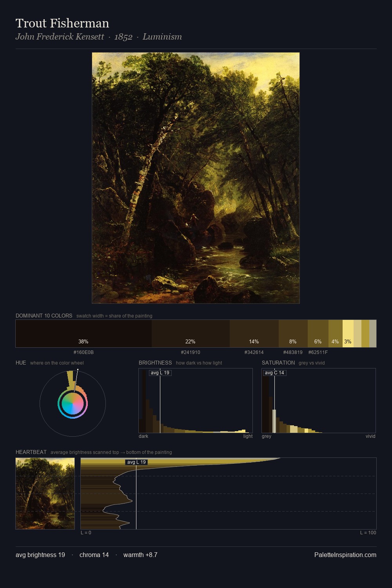The height and width of the screenshot is (588, 392).
Task: Click the Luminism style label
Action: pyautogui.click(x=162, y=37)
